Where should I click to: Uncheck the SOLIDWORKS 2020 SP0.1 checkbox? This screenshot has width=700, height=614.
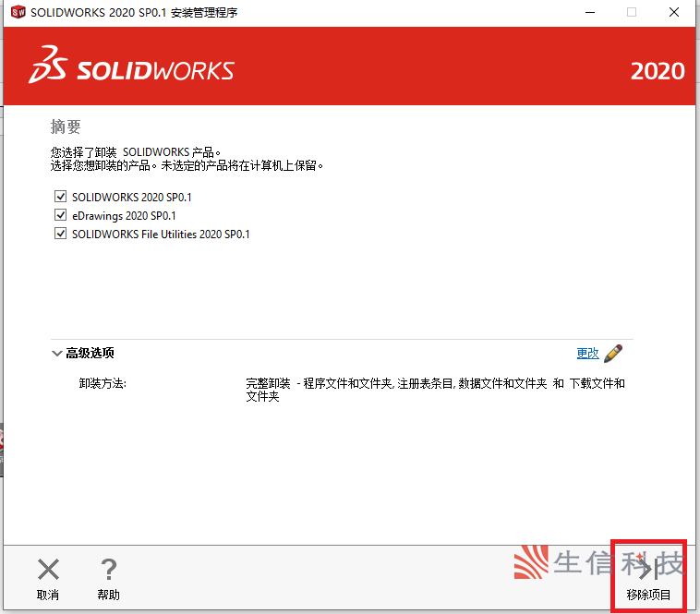click(x=61, y=197)
